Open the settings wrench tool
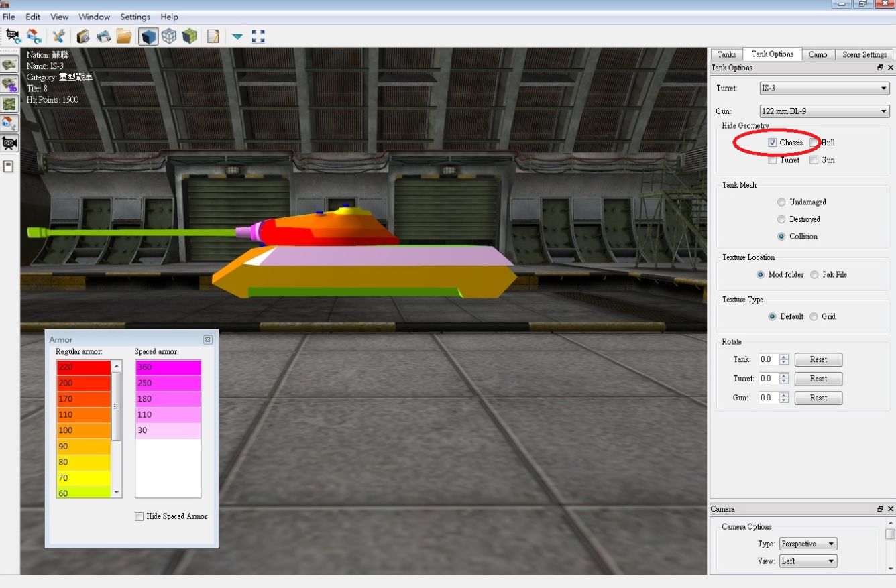Viewport: 896px width, 588px height. point(58,36)
